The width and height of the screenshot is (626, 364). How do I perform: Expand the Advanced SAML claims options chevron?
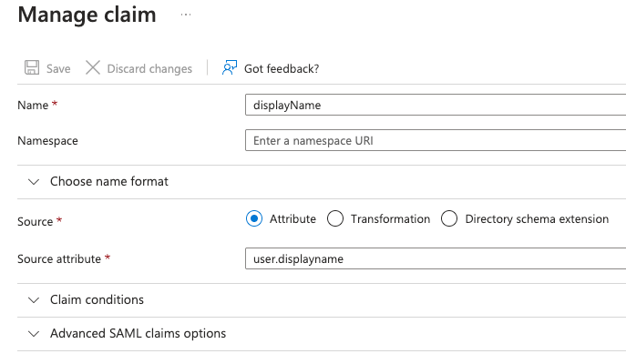tap(34, 334)
